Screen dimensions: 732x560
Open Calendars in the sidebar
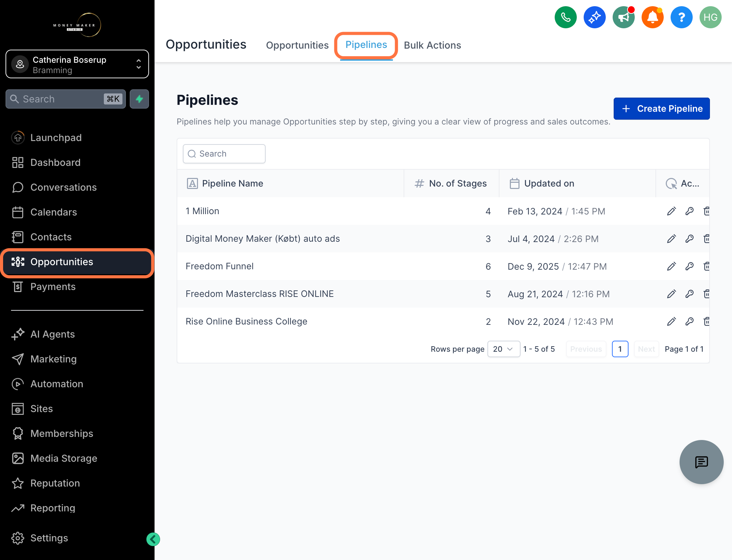click(x=77, y=212)
